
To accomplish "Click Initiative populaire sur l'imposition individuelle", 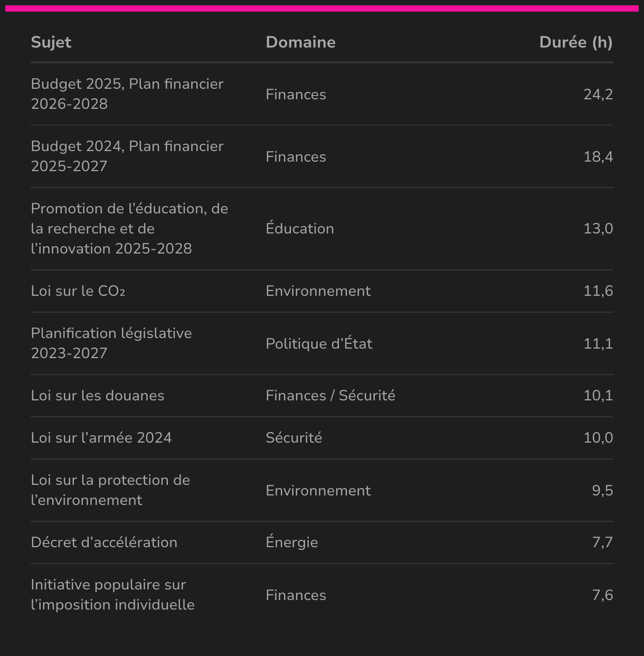I will (x=112, y=595).
